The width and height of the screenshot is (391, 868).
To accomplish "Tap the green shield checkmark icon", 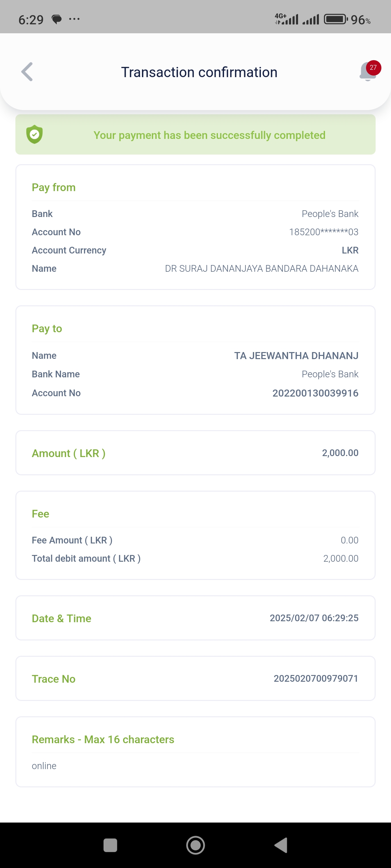I will (x=34, y=134).
